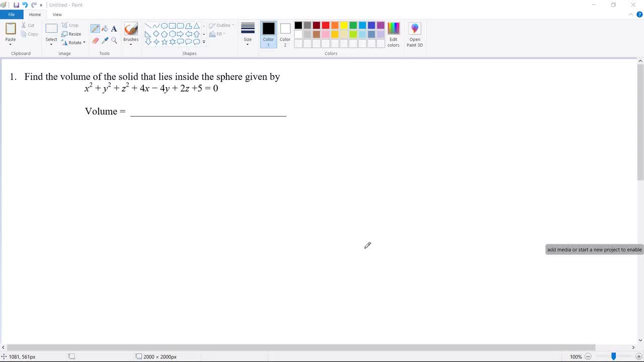The image size is (644, 362).
Task: Choose the Triangle shape
Action: click(x=196, y=26)
